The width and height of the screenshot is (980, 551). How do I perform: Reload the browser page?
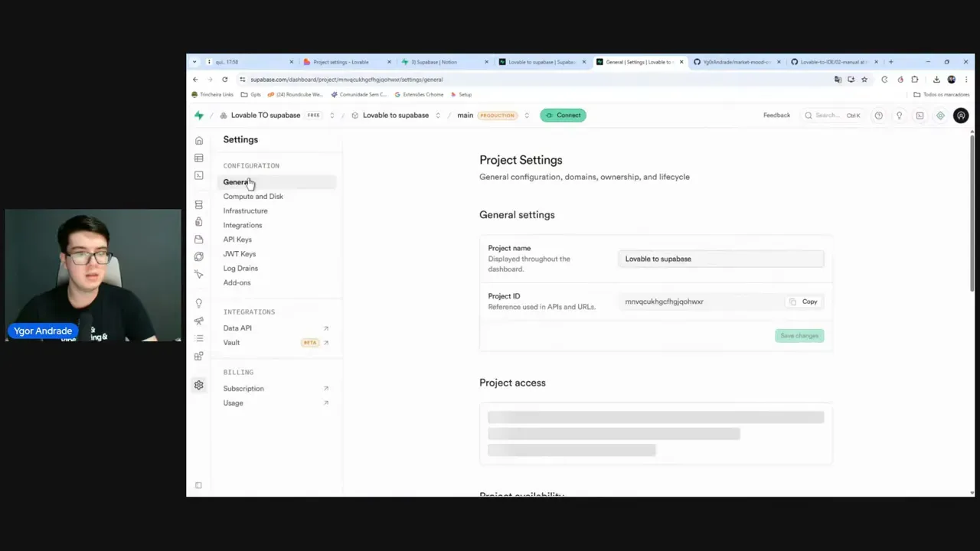click(224, 80)
